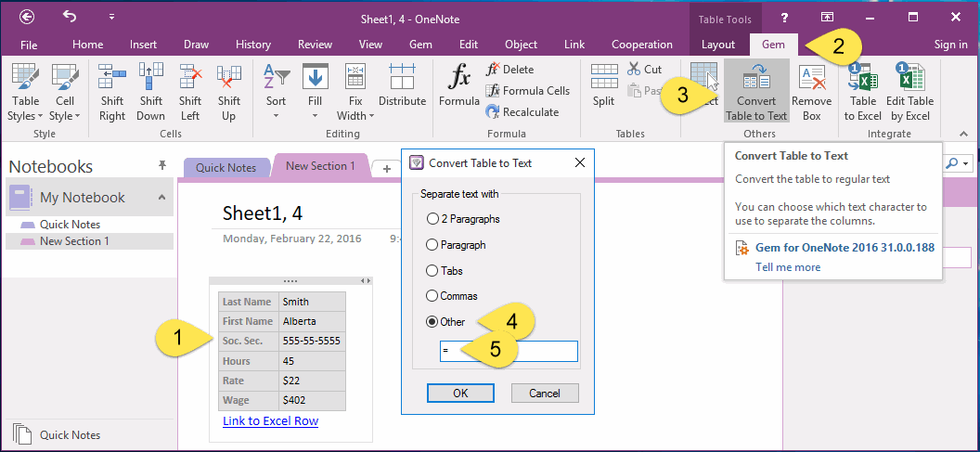Open the Cell Style gallery
The width and height of the screenshot is (980, 452).
(x=65, y=92)
